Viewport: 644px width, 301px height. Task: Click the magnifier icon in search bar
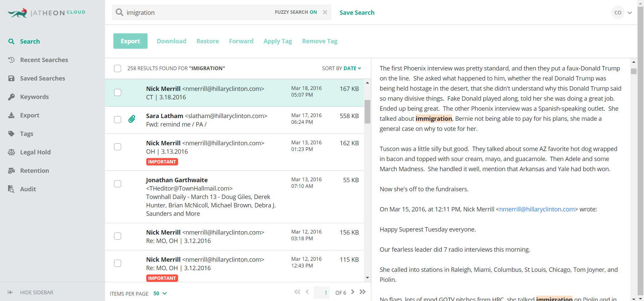(119, 12)
